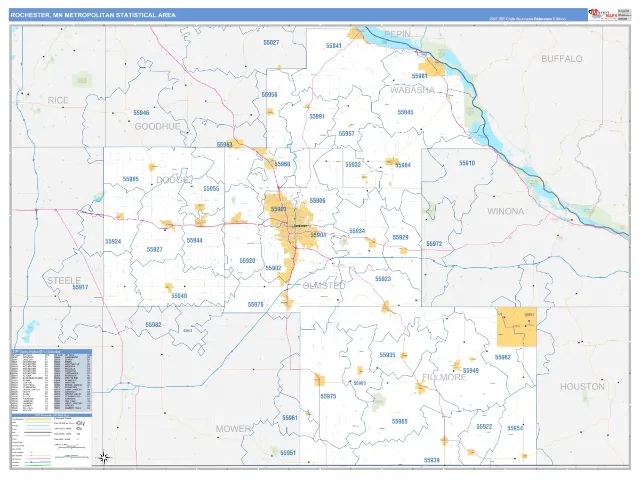Click ZIP code 55917 in Steele
The height and width of the screenshot is (480, 640).
pyautogui.click(x=80, y=287)
